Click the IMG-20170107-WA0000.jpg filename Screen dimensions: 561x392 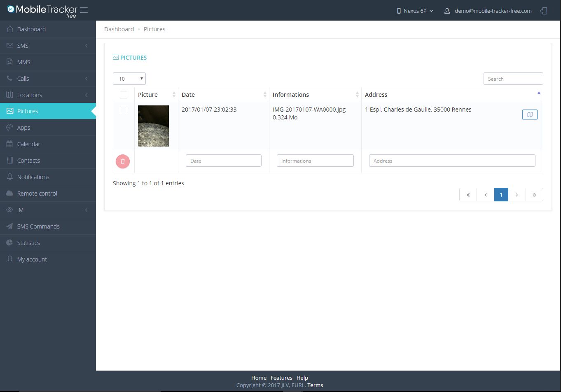click(x=309, y=110)
